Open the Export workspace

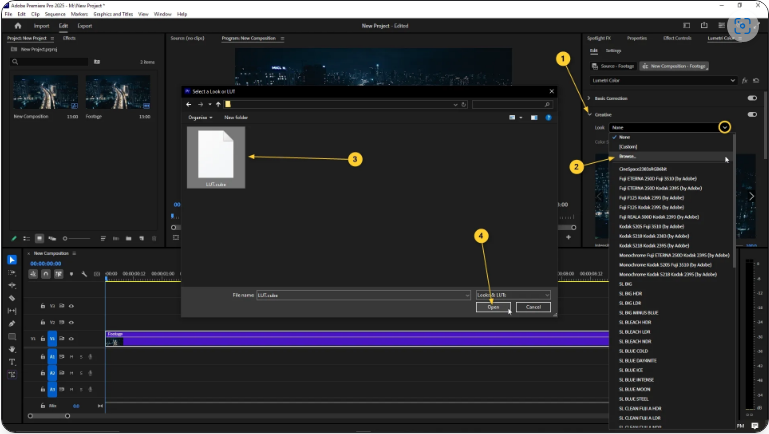click(84, 26)
